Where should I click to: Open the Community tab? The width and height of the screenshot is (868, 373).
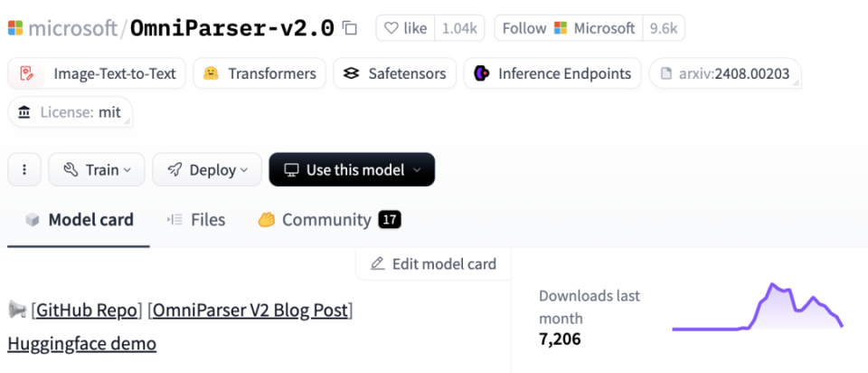tap(328, 219)
